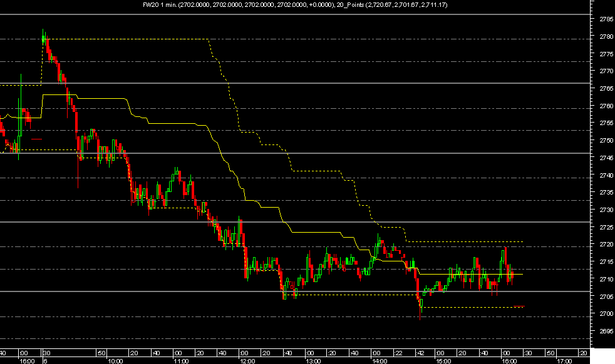Screen dimensions: 615x364
Task: Select the 2755 price level label
Action: tap(606, 123)
